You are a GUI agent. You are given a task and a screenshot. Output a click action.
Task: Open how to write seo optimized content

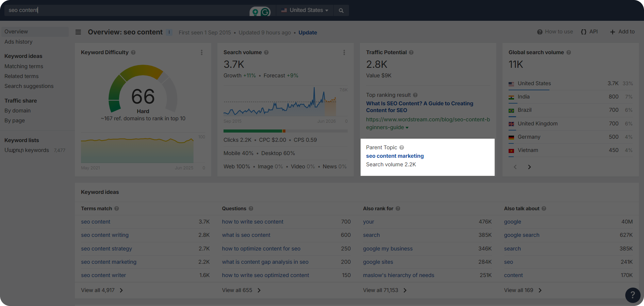[266, 275]
